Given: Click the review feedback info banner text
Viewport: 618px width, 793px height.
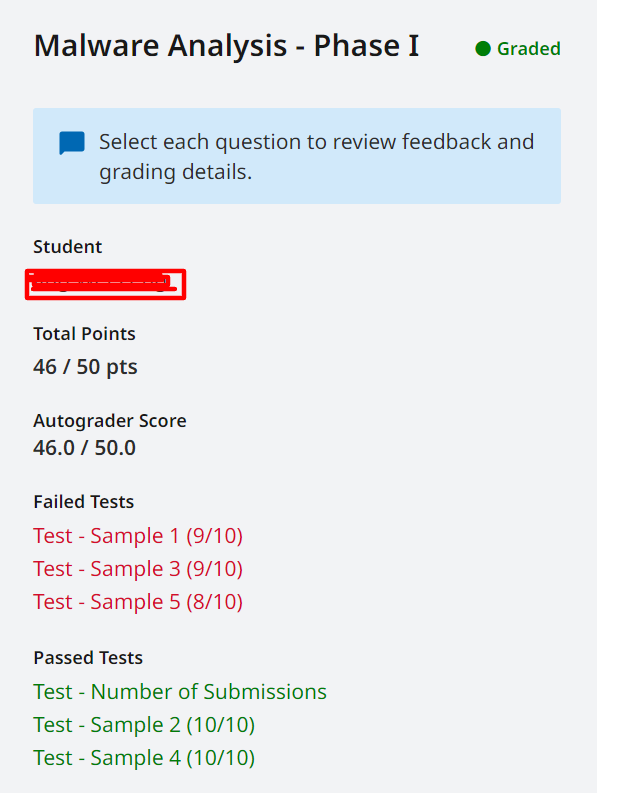Looking at the screenshot, I should click(317, 157).
